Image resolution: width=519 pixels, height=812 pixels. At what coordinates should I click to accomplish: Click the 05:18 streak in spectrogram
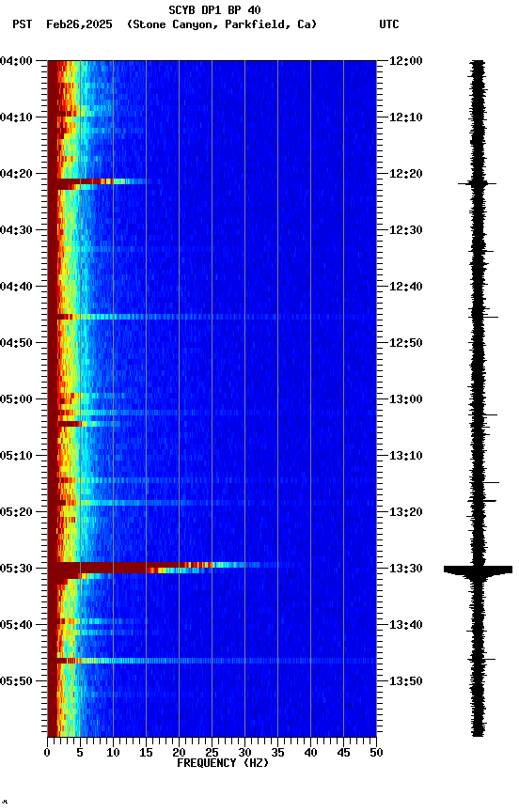(212, 503)
